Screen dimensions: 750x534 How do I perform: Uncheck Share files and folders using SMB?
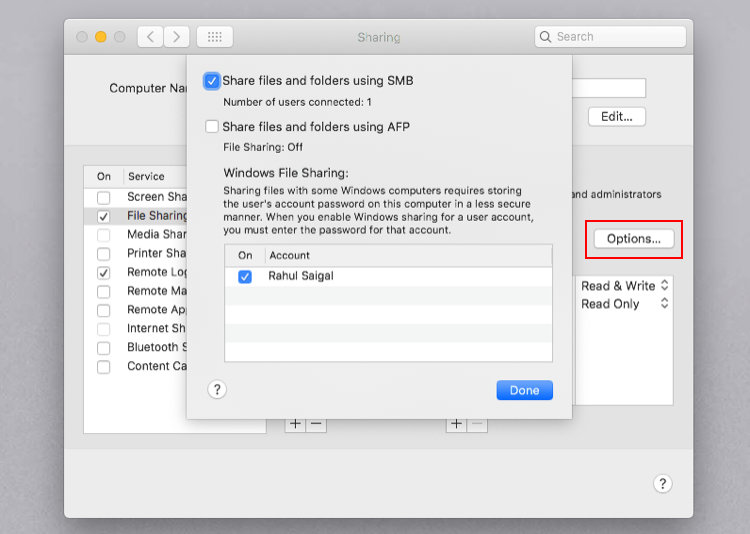tap(212, 81)
